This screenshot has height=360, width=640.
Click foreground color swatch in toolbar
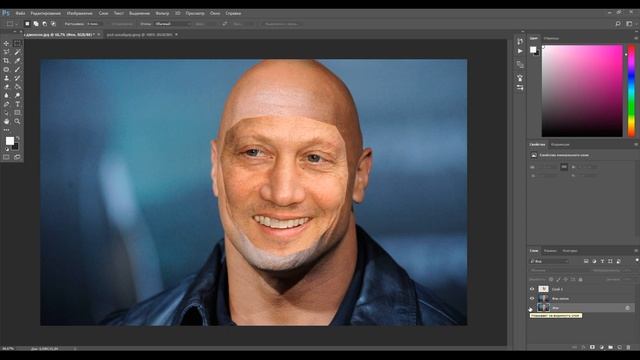point(10,141)
